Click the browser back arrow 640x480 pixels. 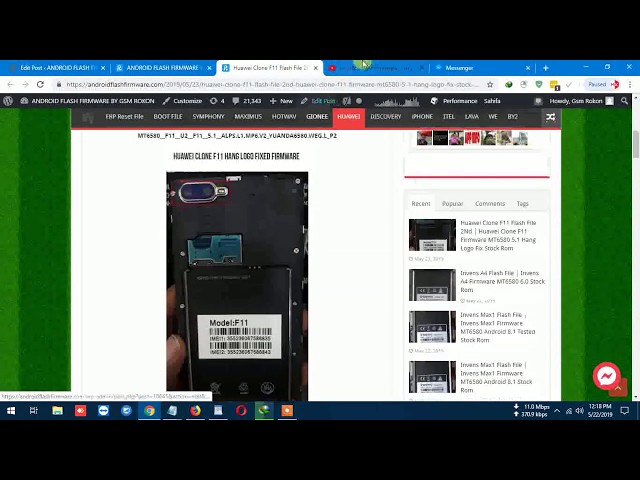pos(11,84)
